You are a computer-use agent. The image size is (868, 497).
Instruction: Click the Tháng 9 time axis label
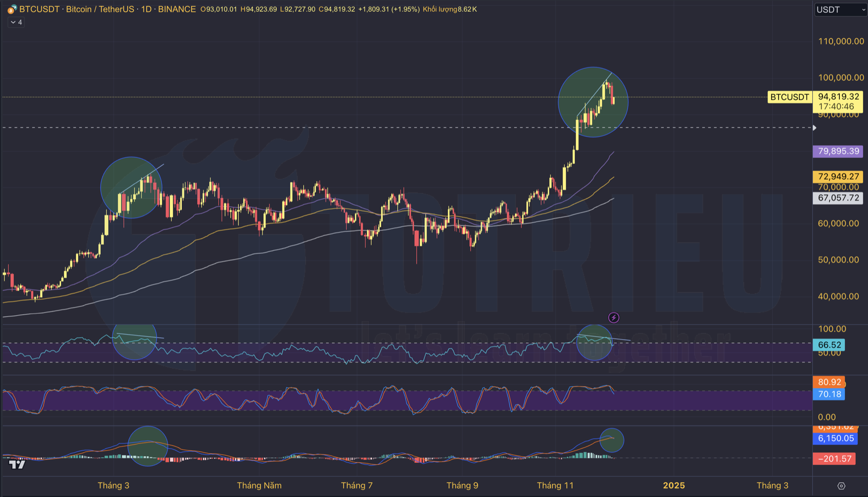[x=463, y=485]
